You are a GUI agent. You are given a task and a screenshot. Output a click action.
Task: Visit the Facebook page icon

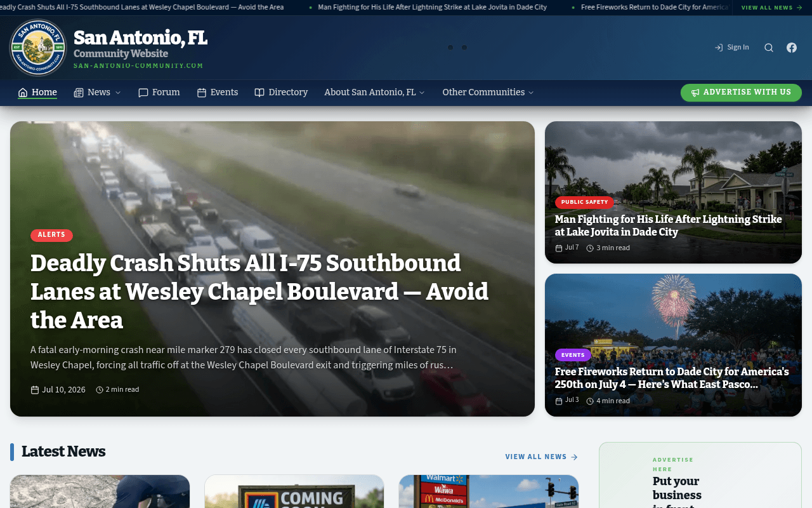click(792, 48)
